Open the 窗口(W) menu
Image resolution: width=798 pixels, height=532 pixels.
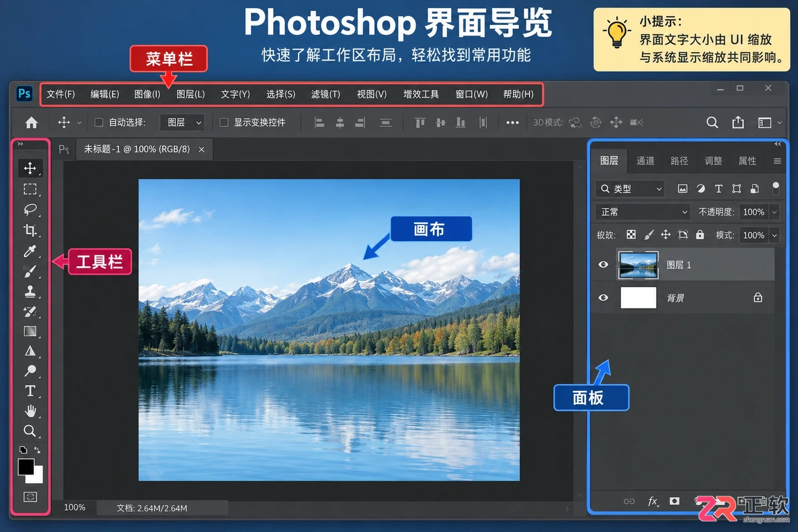472,94
